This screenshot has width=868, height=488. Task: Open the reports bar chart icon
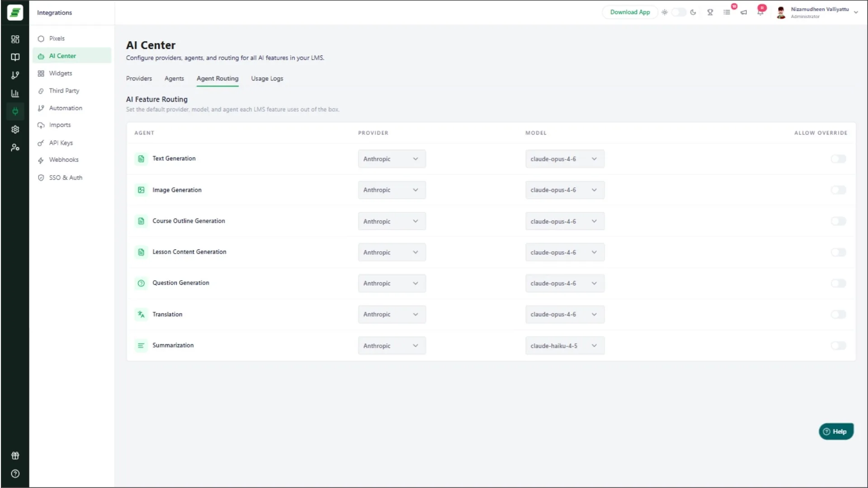pos(15,94)
